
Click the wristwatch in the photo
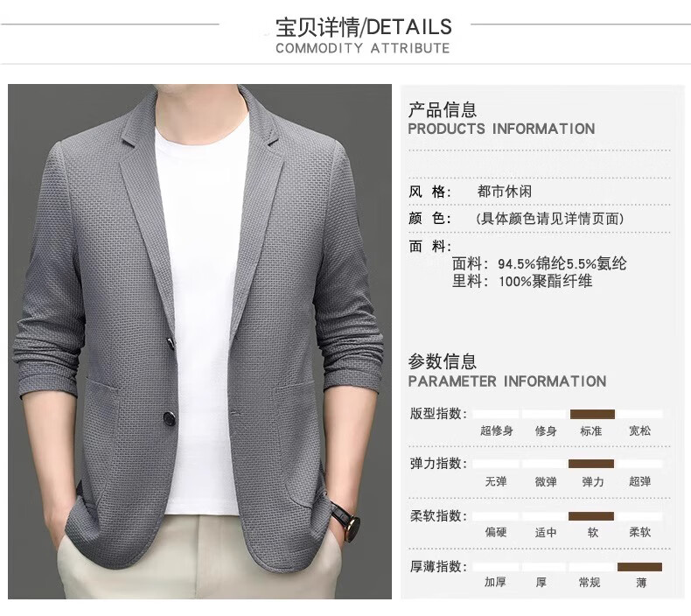346,520
